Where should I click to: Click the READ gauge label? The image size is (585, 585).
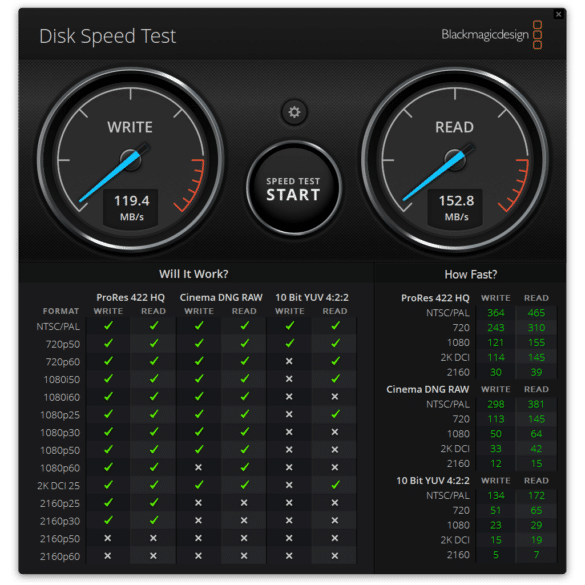pos(454,127)
